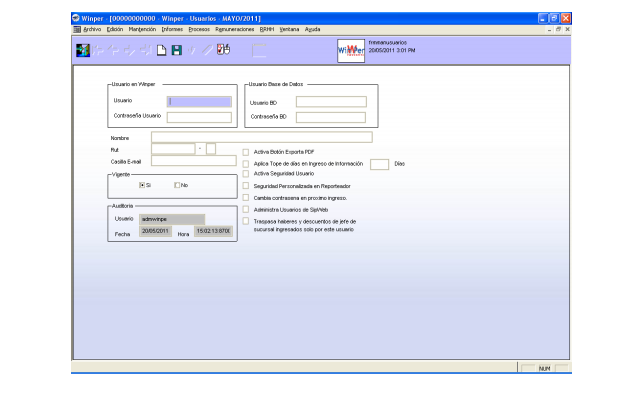Image resolution: width=619 pixels, height=395 pixels.
Task: Click the 20/05/2011 3:01 PM timestamp
Action: point(392,51)
